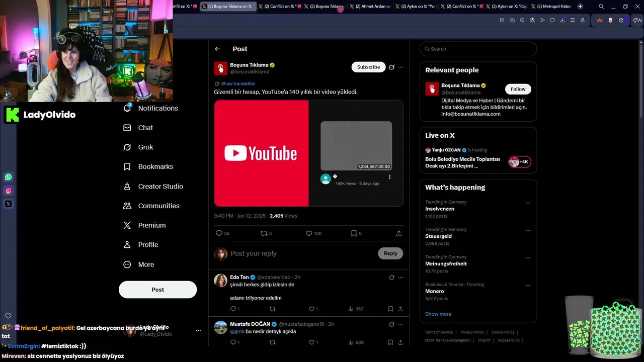This screenshot has width=644, height=362.
Task: Subscribe to Boşuna Tıklama
Action: coord(368,67)
